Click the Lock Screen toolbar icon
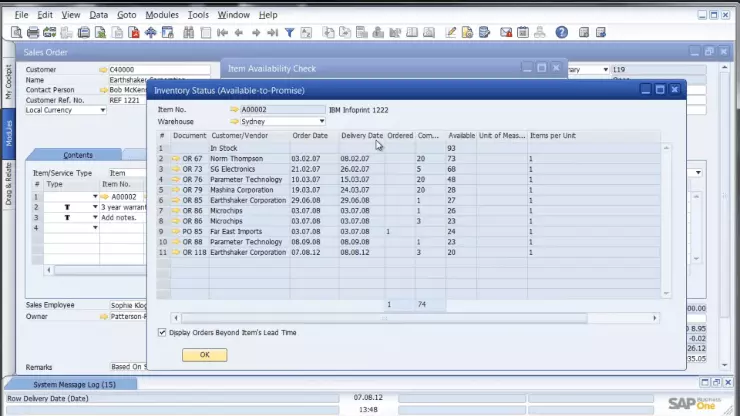The image size is (740, 416). coord(168,33)
